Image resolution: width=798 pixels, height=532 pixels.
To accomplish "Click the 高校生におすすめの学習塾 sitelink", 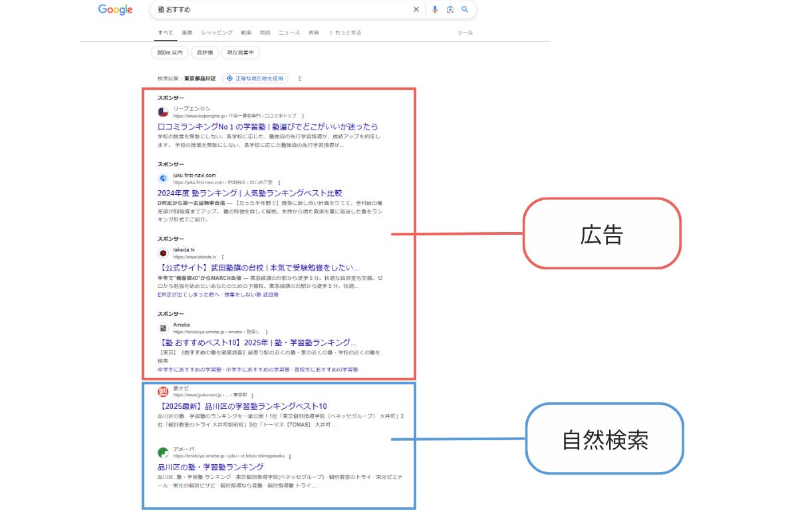I will (x=326, y=369).
